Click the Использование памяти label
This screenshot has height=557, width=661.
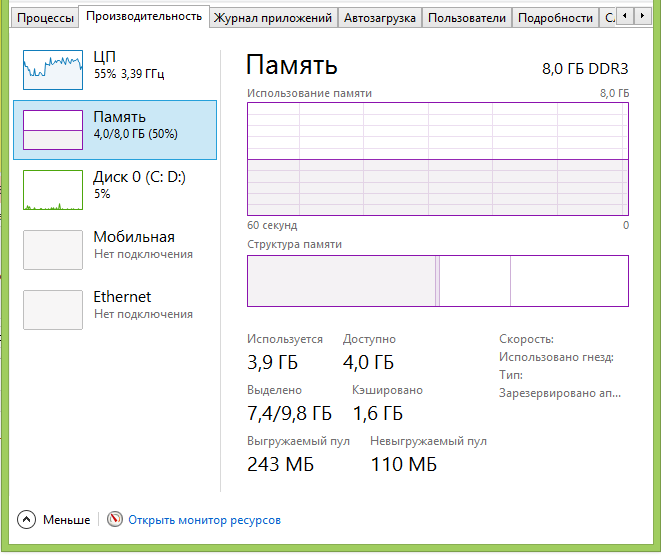(309, 93)
